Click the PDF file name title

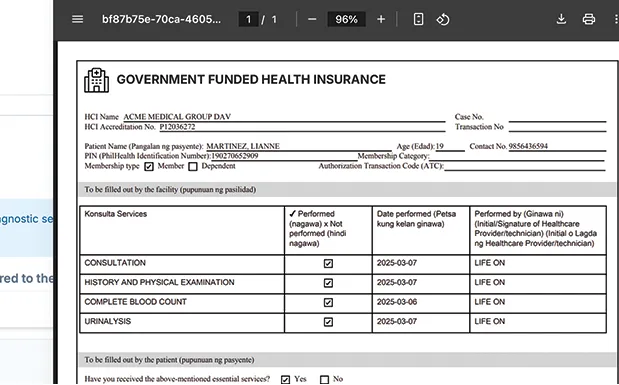161,19
